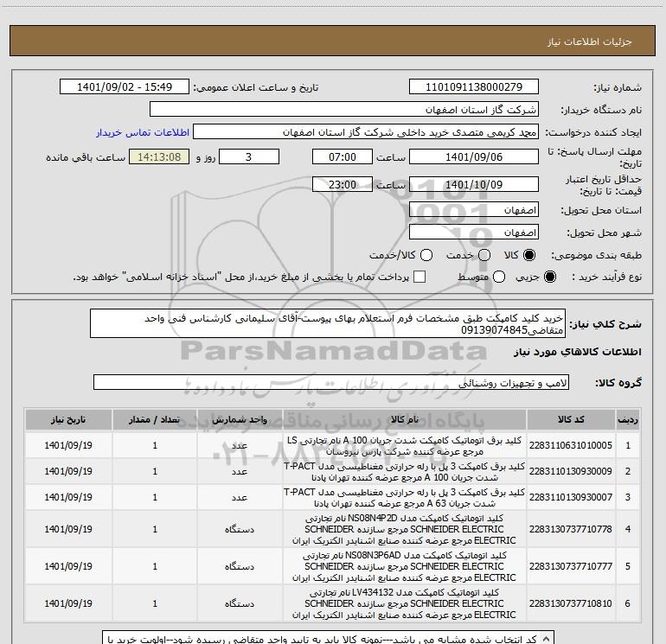Click the واحد شمارش column header
Image resolution: width=666 pixels, height=644 pixels.
pos(240,420)
